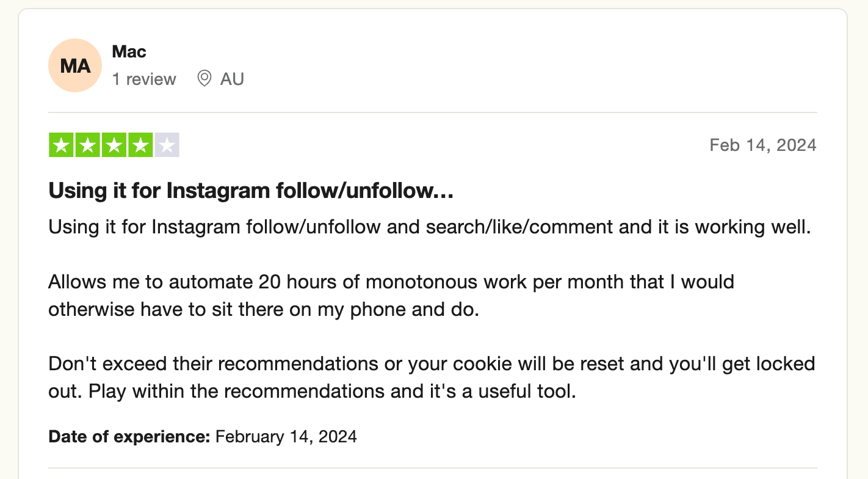Screen dimensions: 868x479
Task: Click the line "Don't exceed their recommendations"
Action: [432, 364]
